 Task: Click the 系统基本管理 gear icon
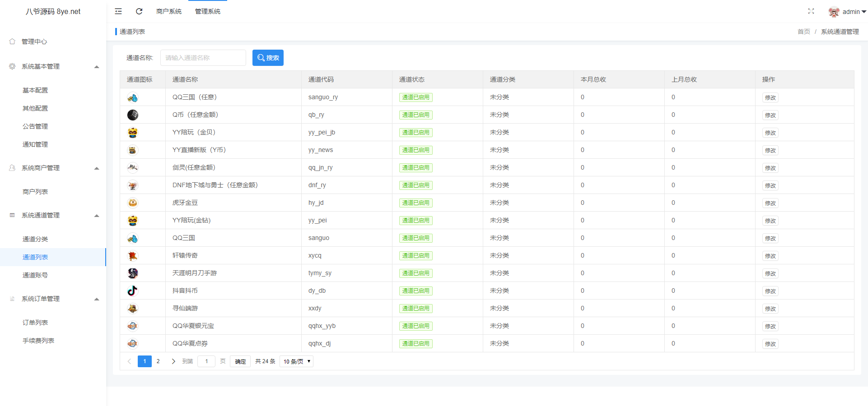(x=12, y=66)
